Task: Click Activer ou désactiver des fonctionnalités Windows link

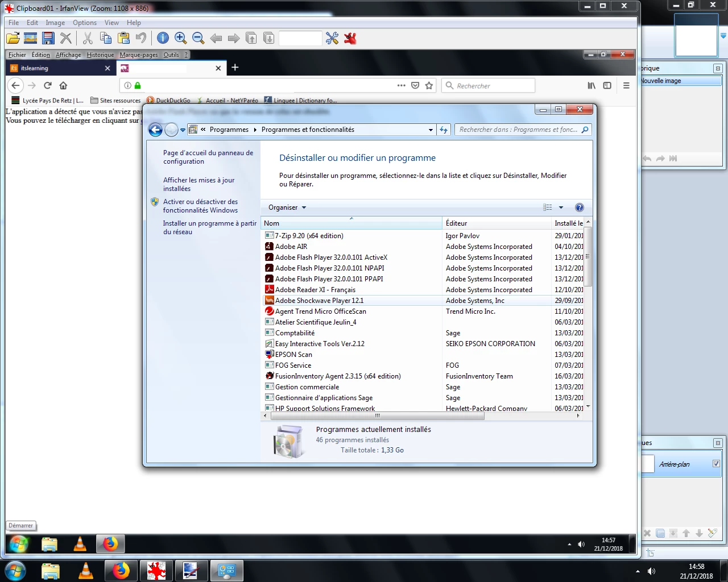Action: pyautogui.click(x=200, y=206)
